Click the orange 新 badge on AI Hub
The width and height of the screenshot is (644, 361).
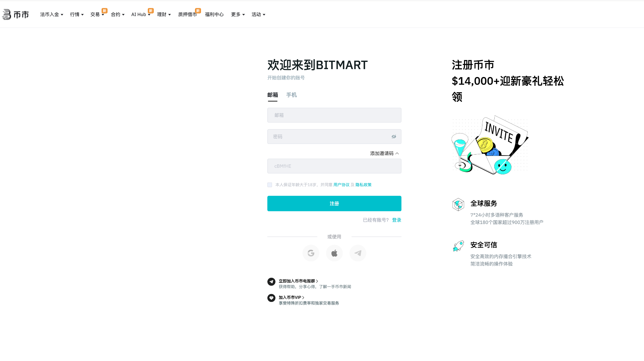(x=151, y=11)
